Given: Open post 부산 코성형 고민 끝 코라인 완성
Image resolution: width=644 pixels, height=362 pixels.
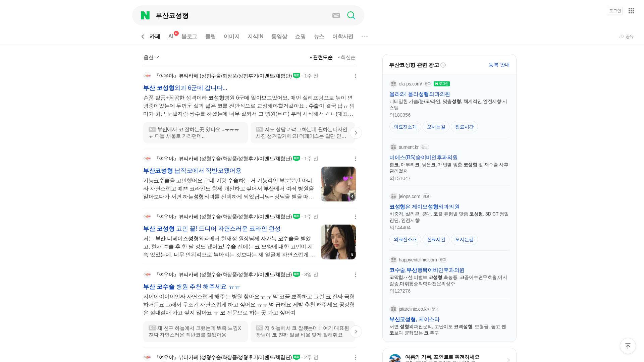Looking at the screenshot, I should pyautogui.click(x=212, y=229).
